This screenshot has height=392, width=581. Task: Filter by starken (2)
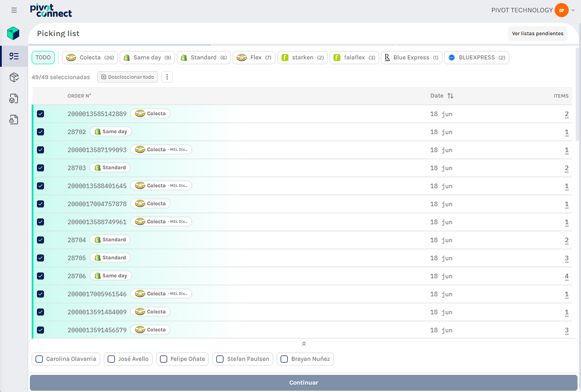coord(303,58)
